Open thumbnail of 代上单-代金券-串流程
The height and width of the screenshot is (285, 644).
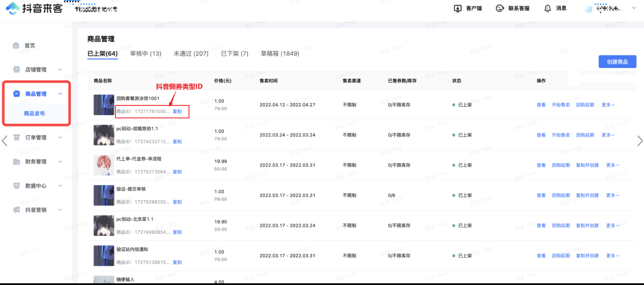coord(104,165)
